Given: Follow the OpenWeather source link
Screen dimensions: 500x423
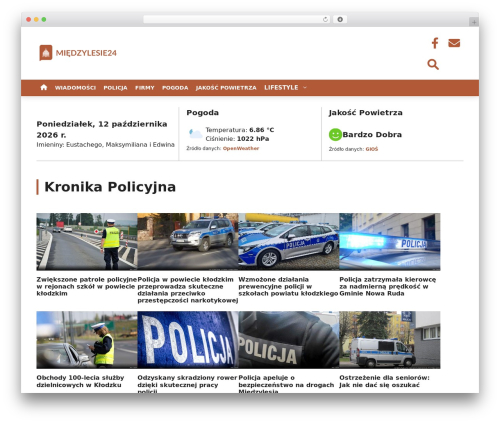Looking at the screenshot, I should [241, 148].
